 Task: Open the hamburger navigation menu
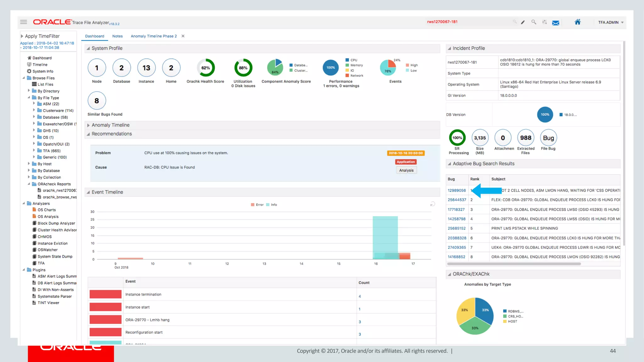point(23,22)
